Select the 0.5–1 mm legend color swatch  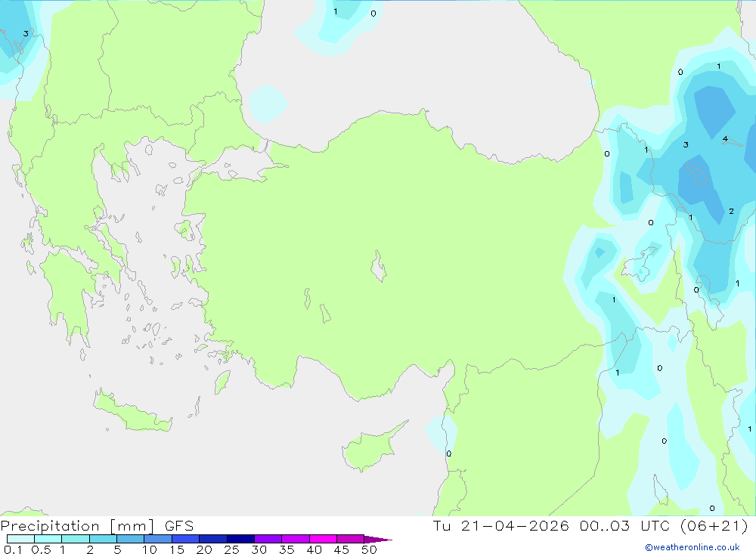pos(48,539)
